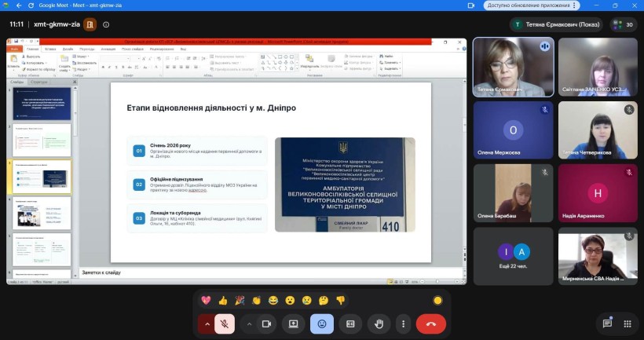
Task: Turn on captions
Action: (x=350, y=324)
